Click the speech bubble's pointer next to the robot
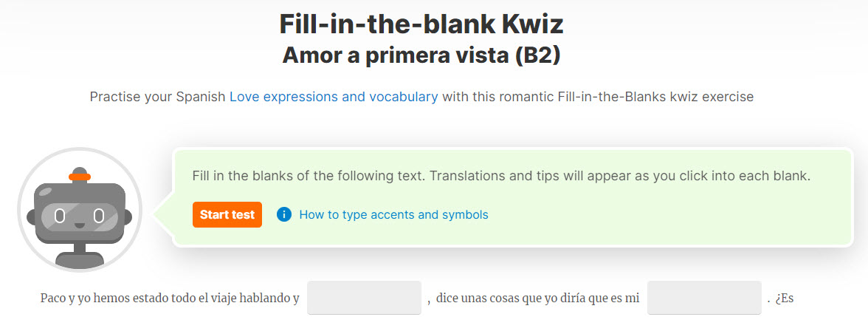Image resolution: width=868 pixels, height=317 pixels. click(x=164, y=212)
